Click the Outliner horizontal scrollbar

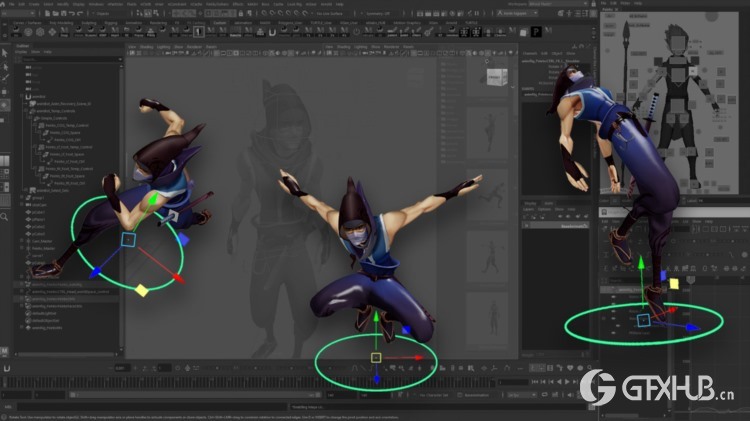[66, 355]
